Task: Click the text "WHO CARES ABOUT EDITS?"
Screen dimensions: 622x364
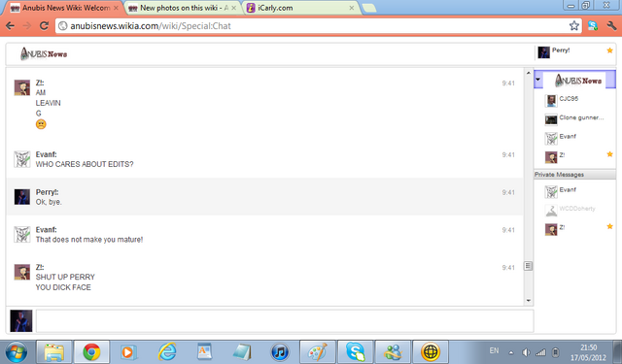Action: coord(85,164)
